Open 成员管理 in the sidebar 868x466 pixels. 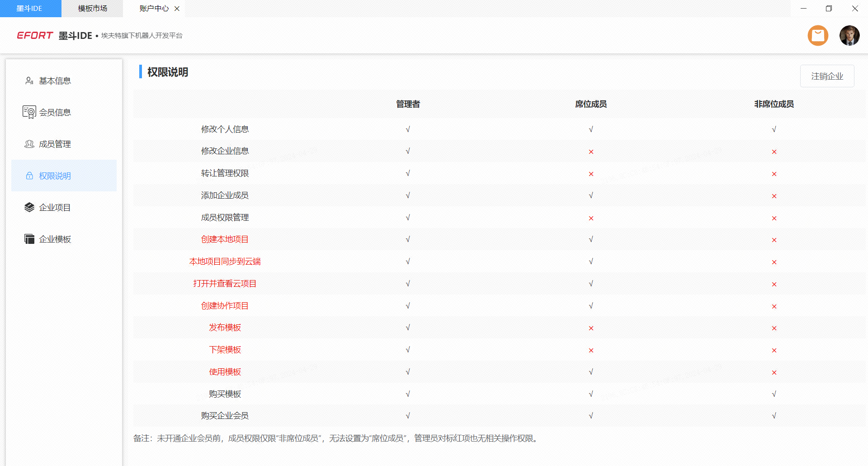55,144
